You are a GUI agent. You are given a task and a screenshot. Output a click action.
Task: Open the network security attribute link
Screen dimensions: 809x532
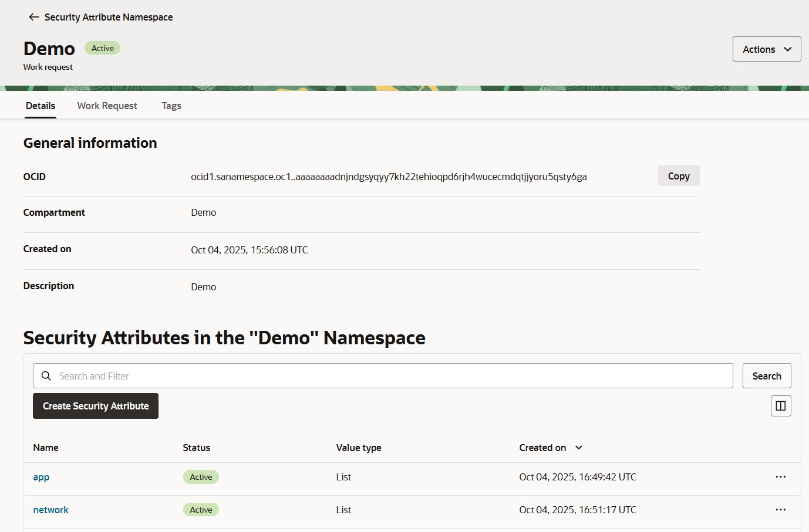(x=50, y=510)
